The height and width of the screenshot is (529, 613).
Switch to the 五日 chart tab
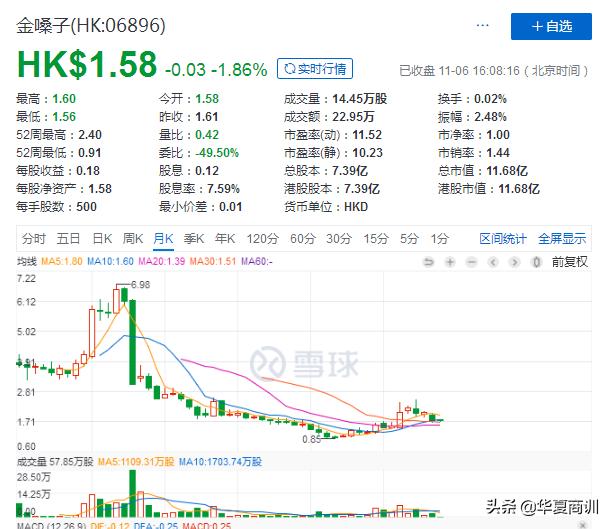point(68,238)
